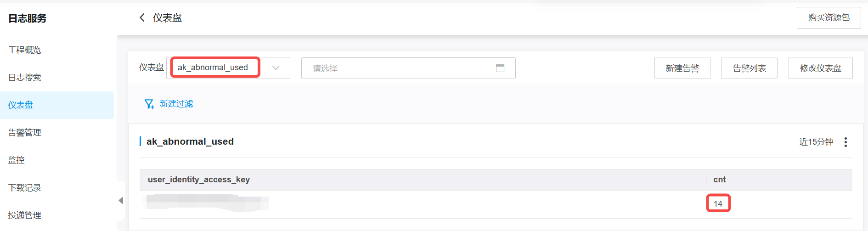Go to 投递管理 in the sidebar
Viewport: 868px width, 231px height.
[25, 215]
